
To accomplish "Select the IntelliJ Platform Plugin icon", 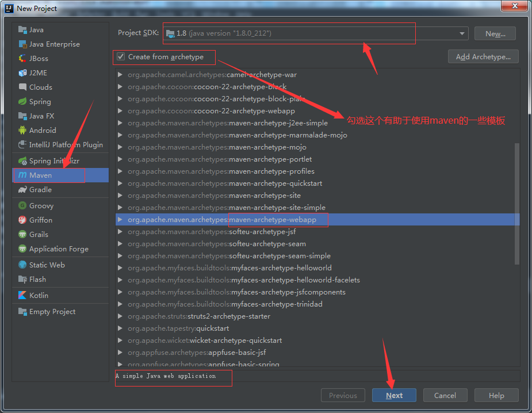I will point(22,144).
